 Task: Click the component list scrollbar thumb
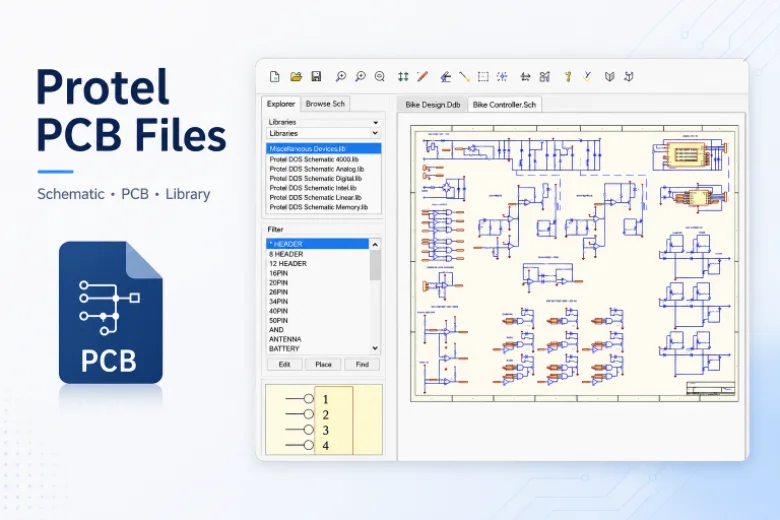375,265
